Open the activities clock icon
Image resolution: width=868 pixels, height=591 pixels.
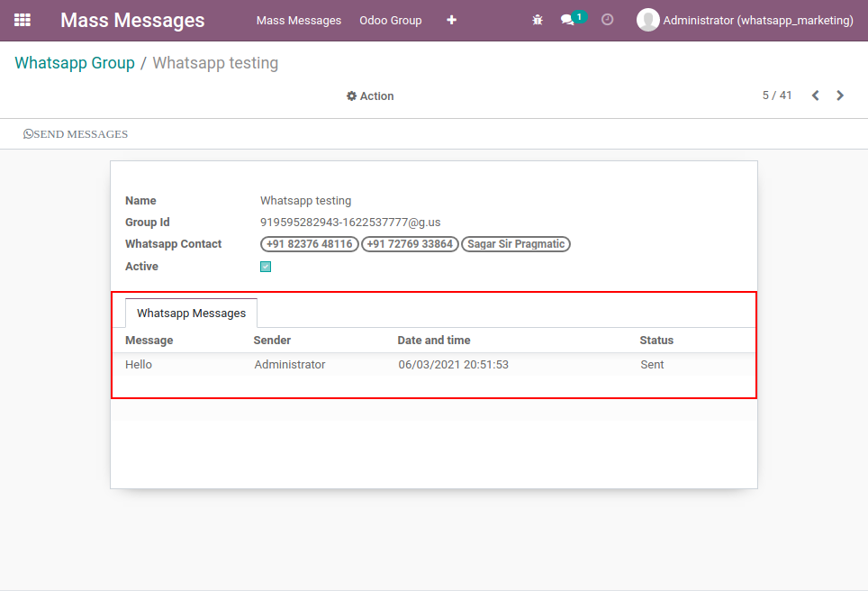pyautogui.click(x=607, y=20)
